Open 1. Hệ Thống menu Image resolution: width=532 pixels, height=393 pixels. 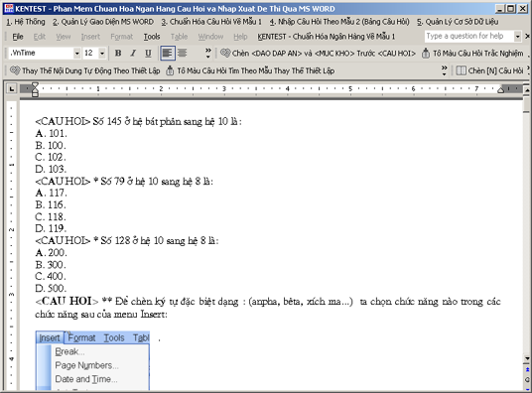pos(26,22)
